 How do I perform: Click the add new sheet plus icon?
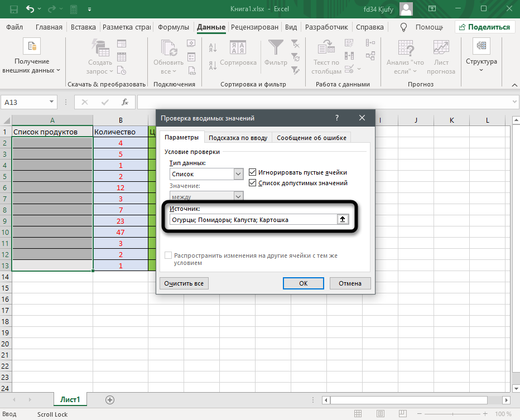point(110,399)
